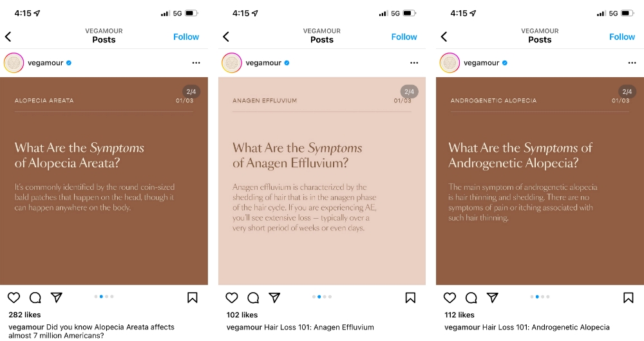Open the Androgenetic Alopecia symptoms slide image
The image size is (644, 341).
[540, 181]
